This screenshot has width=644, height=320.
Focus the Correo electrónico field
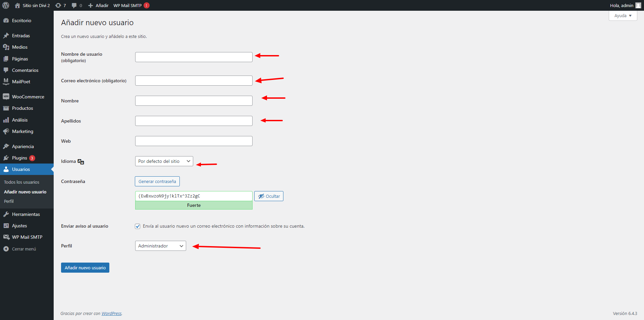194,81
